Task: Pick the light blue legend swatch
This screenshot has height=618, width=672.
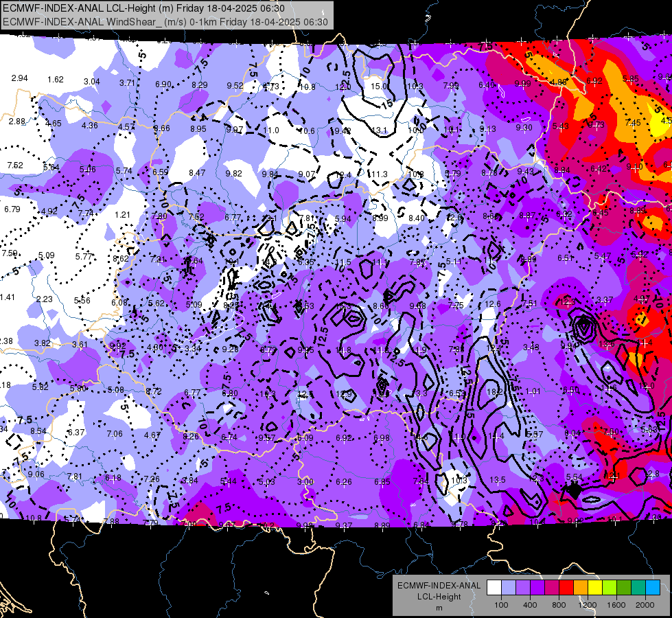Action: pos(509,588)
